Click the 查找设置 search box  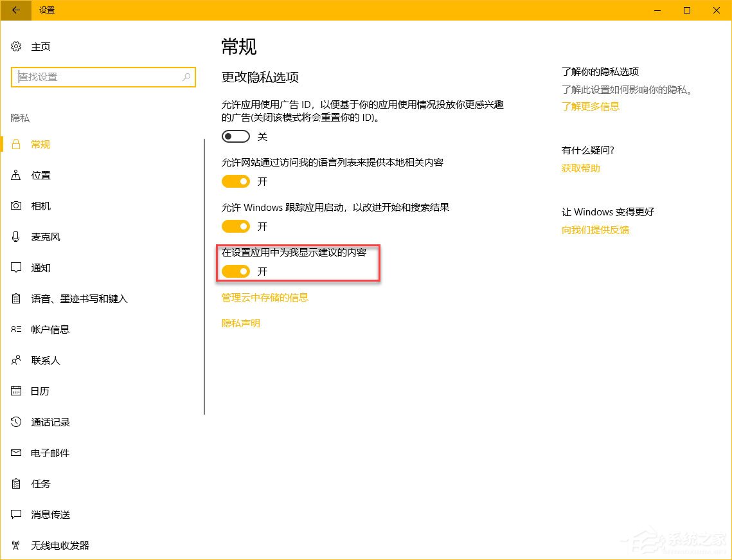click(x=103, y=77)
